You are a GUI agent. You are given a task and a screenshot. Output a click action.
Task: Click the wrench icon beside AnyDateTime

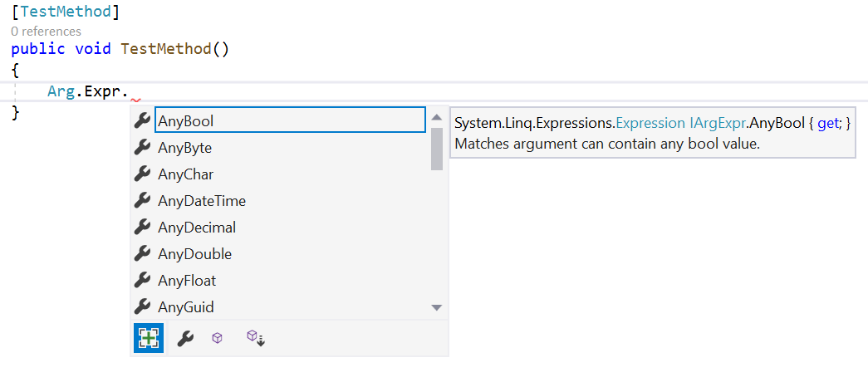(x=143, y=200)
